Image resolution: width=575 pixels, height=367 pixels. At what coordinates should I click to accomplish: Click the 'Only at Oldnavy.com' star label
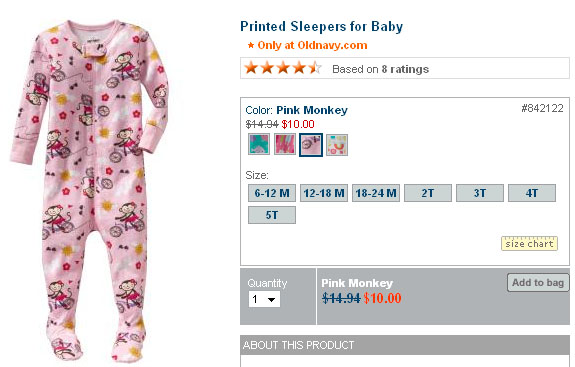tap(307, 45)
